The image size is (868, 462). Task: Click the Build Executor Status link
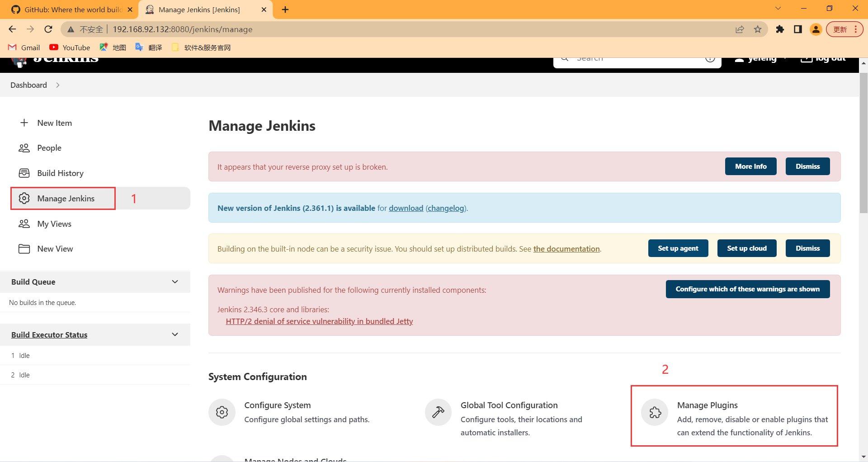pyautogui.click(x=49, y=335)
